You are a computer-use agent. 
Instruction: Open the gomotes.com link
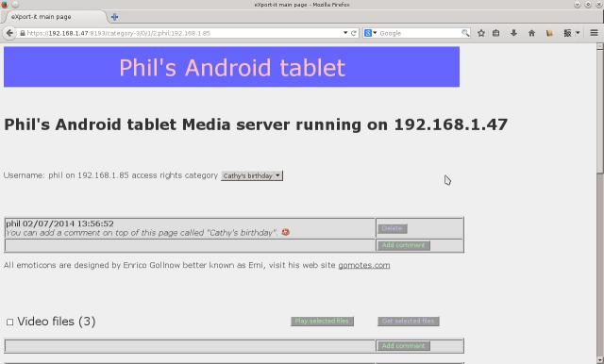pos(364,265)
